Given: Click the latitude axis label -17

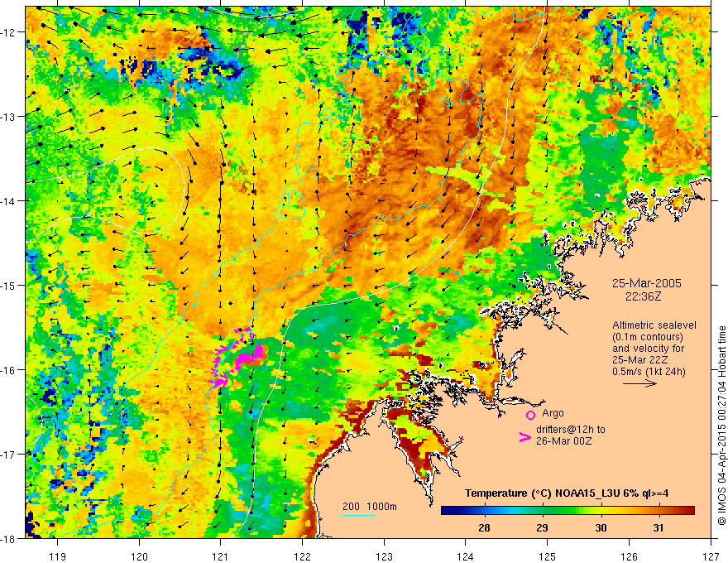Looking at the screenshot, I should pos(8,455).
